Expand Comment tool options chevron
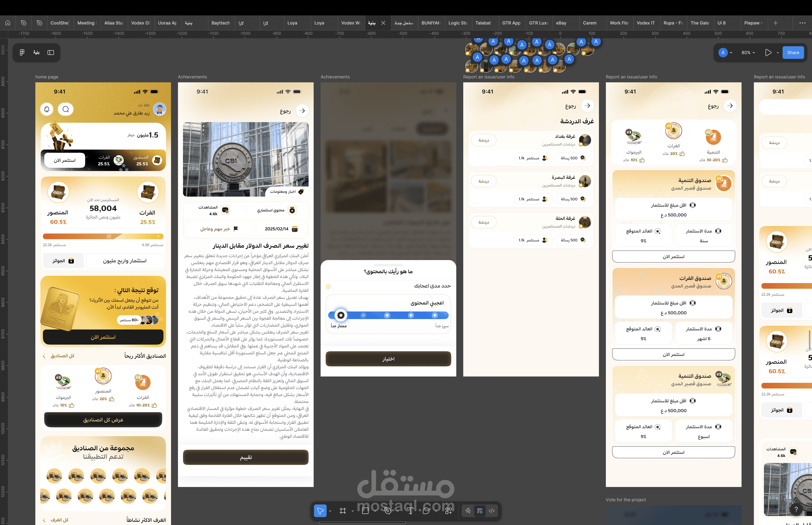The height and width of the screenshot is (525, 812). pos(436,511)
